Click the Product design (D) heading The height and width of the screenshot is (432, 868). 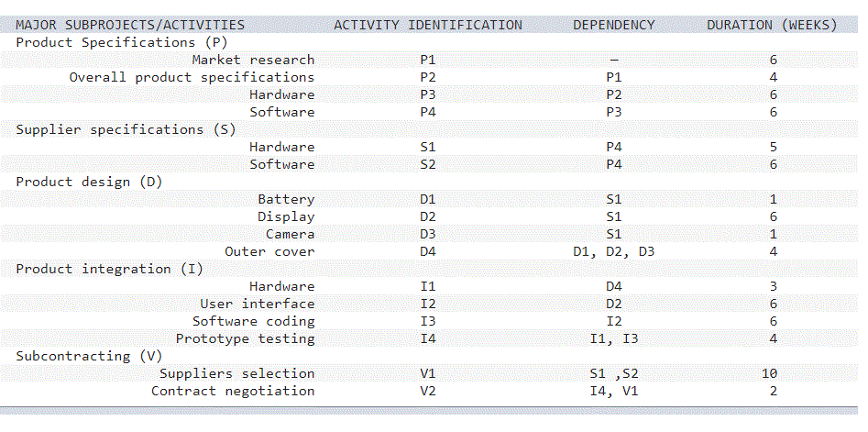pyautogui.click(x=89, y=182)
